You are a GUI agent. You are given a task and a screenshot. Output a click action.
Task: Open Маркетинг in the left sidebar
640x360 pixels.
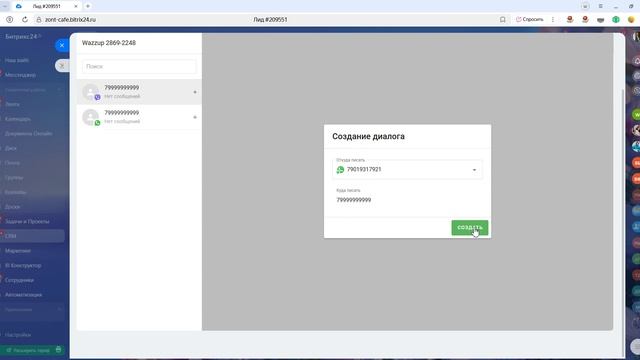18,251
